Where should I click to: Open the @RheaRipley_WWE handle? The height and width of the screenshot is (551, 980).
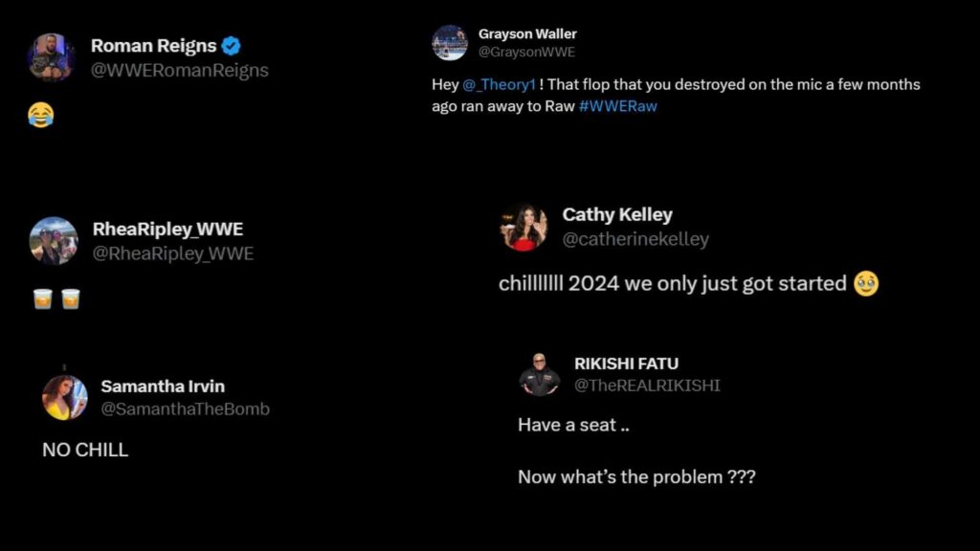172,253
